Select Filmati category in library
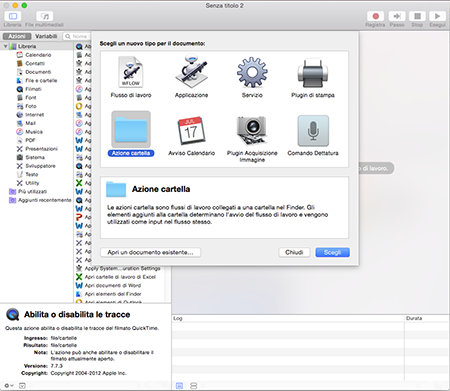450x391 pixels. [x=33, y=89]
